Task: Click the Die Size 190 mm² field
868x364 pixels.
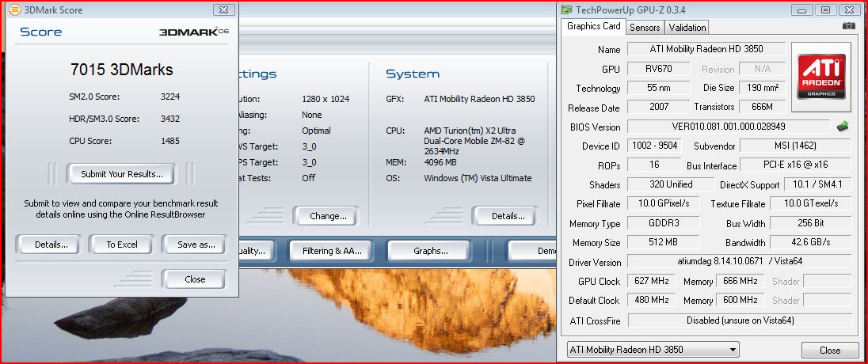Action: 762,87
